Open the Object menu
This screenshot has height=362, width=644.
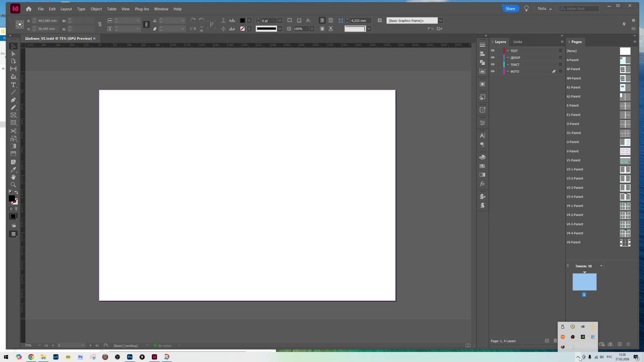(96, 9)
